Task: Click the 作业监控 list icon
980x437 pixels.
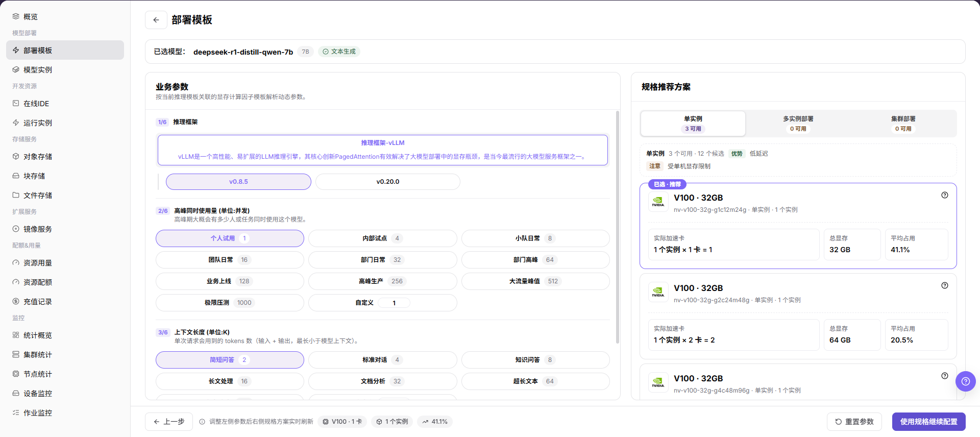Action: (16, 412)
